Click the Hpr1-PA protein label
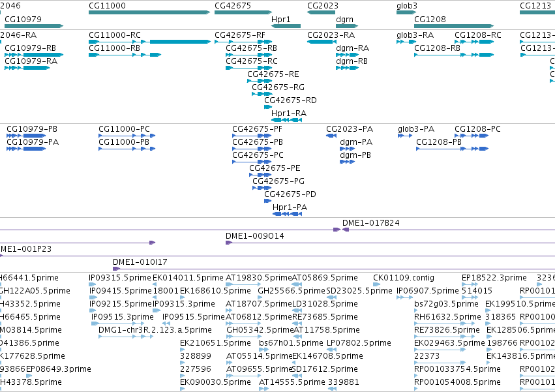 [290, 207]
